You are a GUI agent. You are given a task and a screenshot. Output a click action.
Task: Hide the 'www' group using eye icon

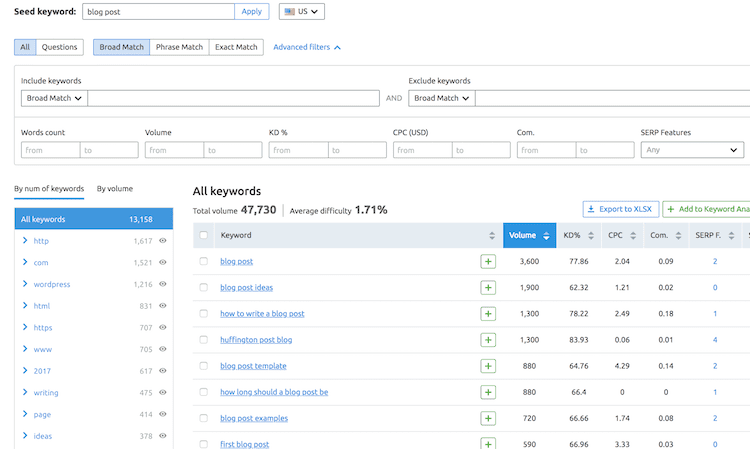coord(163,349)
